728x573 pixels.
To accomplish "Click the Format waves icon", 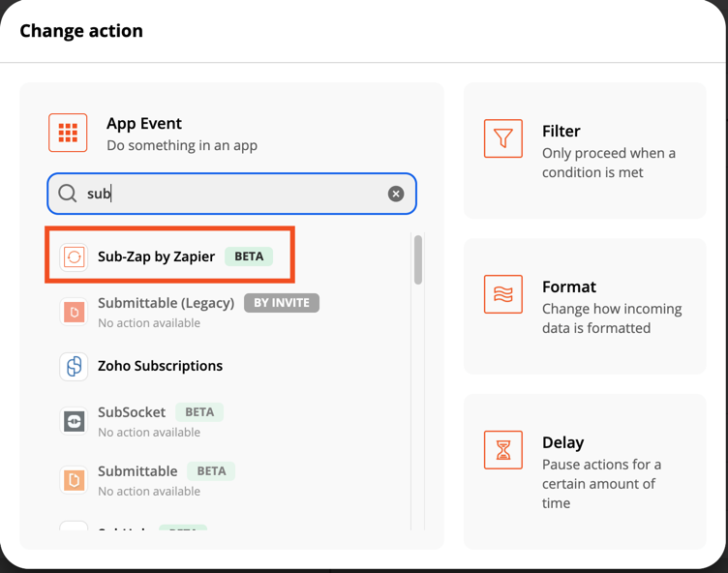I will coord(502,295).
